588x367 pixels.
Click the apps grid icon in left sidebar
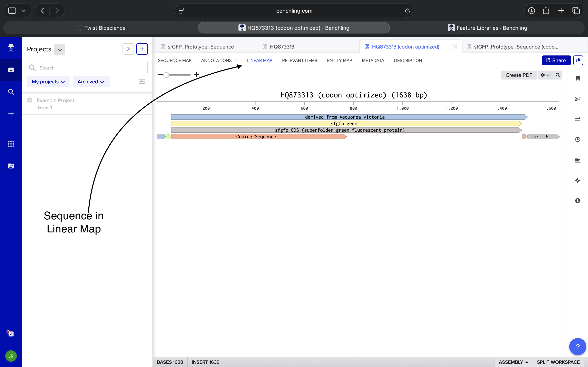point(11,144)
